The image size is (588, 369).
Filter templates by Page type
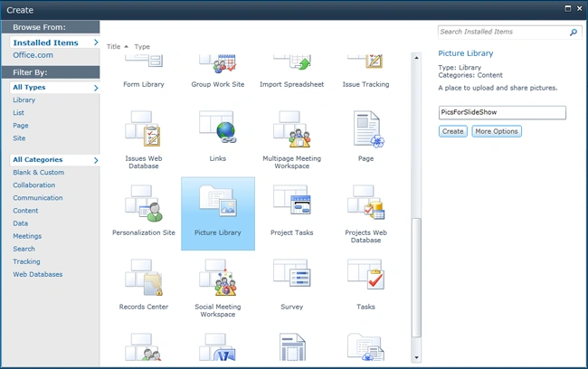coord(21,125)
